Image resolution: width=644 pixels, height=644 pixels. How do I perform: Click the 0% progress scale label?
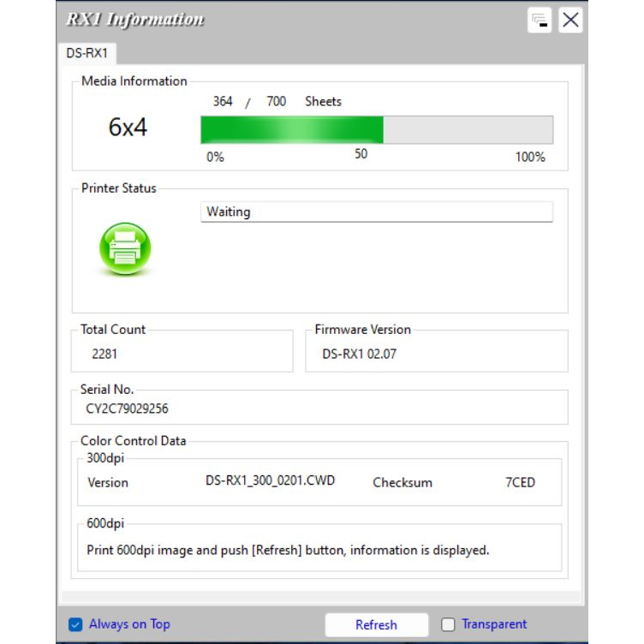[x=215, y=157]
